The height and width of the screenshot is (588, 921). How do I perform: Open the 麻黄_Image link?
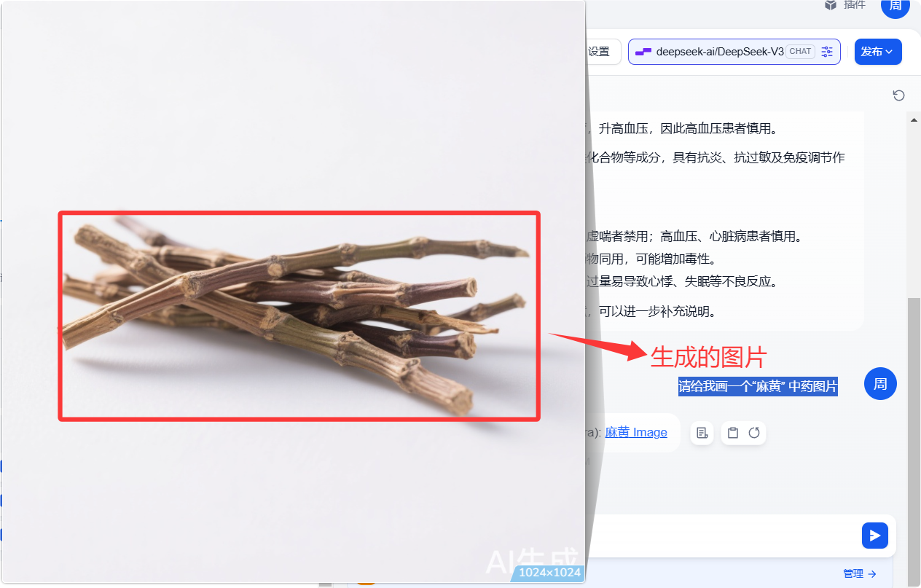635,432
